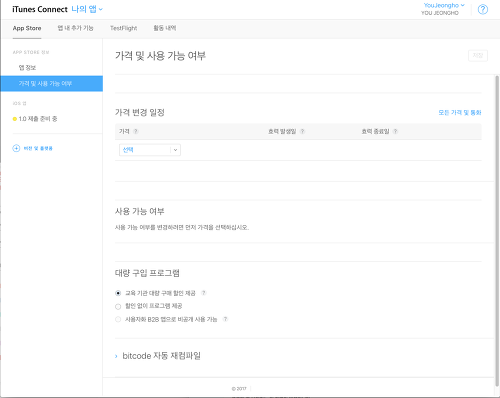Open the YouJeongho account dropdown
500x398 pixels.
444,5
